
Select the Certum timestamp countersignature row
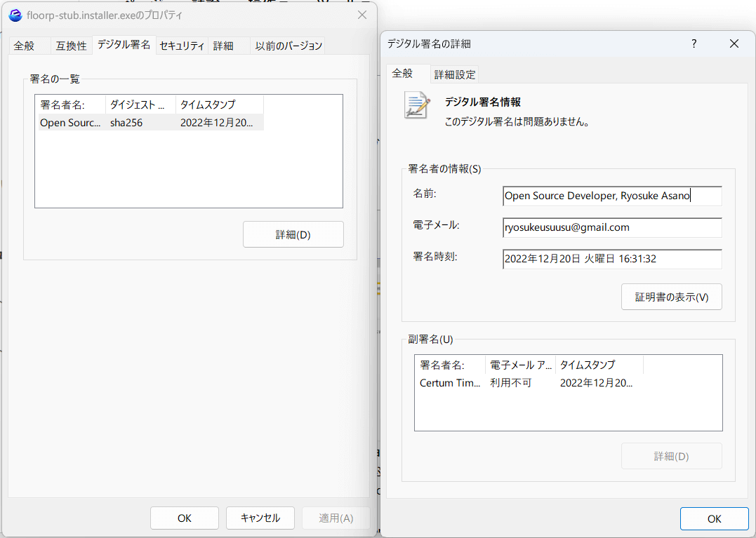(526, 383)
